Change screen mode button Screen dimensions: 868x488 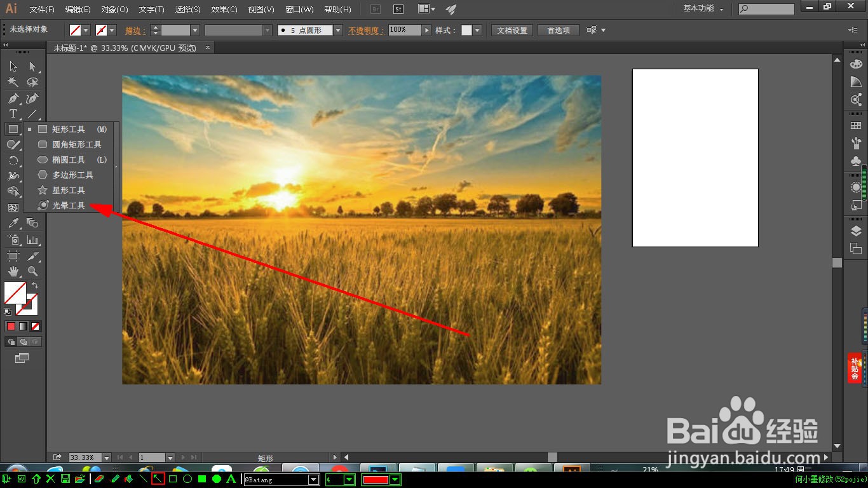22,358
